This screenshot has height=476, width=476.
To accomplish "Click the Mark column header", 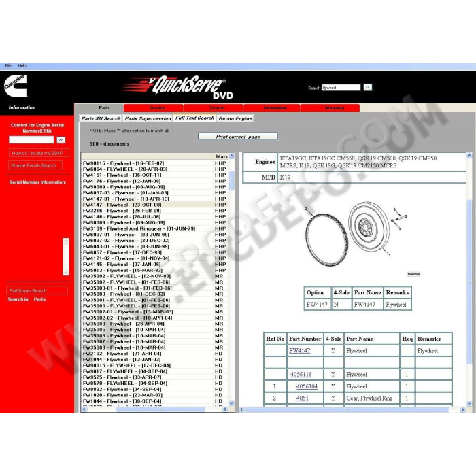I will pyautogui.click(x=222, y=156).
